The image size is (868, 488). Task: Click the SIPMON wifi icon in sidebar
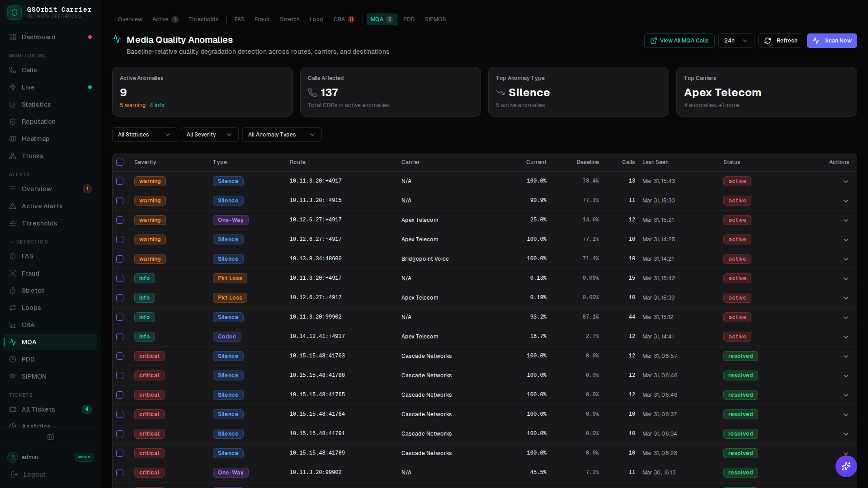[x=13, y=376]
